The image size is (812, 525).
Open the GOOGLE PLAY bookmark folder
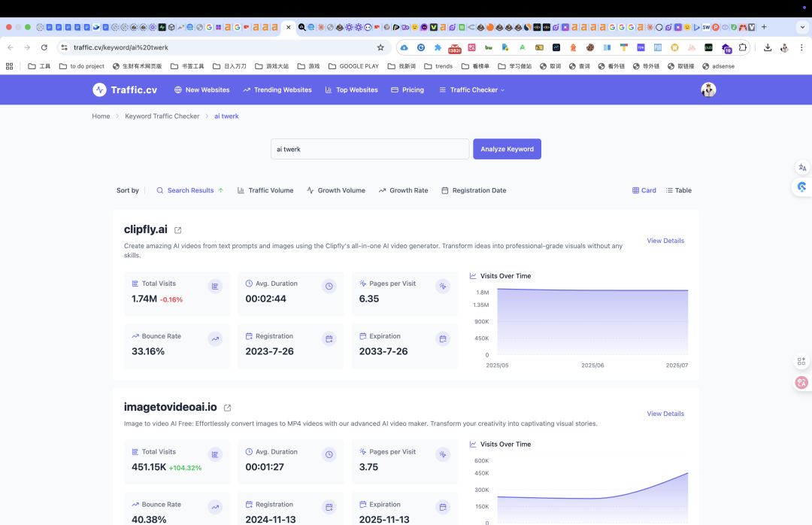click(353, 66)
